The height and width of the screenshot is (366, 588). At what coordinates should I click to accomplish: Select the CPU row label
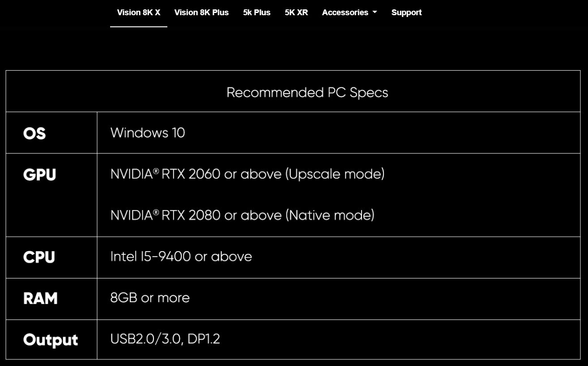(x=39, y=257)
